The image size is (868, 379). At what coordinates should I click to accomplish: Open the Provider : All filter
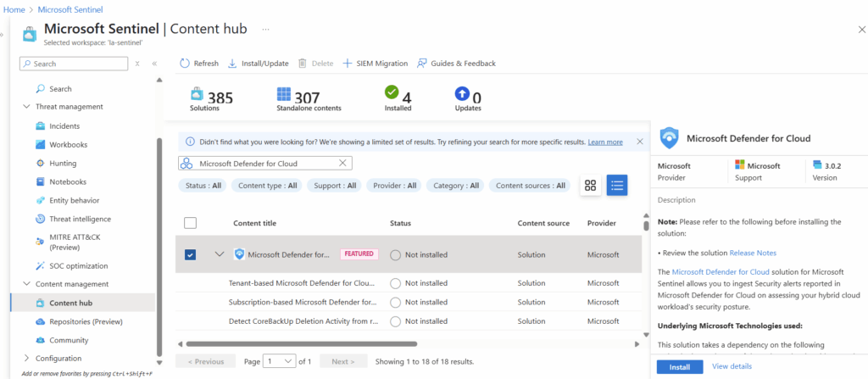(x=395, y=186)
